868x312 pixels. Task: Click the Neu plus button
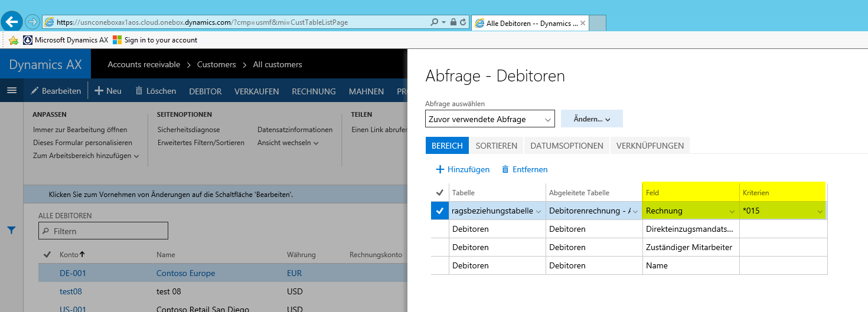click(x=108, y=91)
